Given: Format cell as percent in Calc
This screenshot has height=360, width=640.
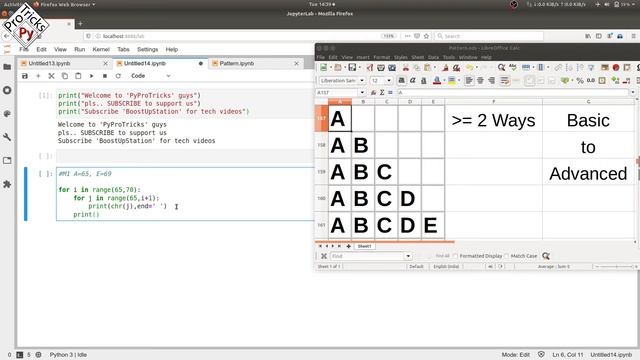Looking at the screenshot, I should pos(580,80).
